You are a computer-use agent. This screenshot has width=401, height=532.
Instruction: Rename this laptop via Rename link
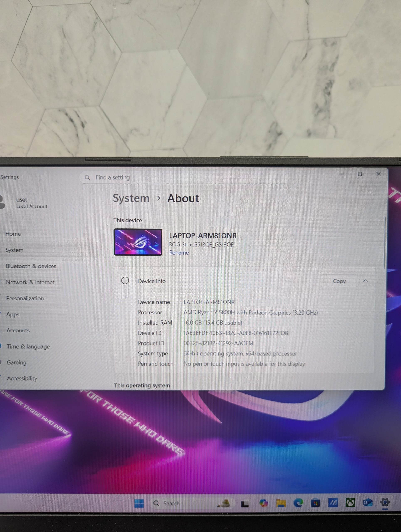179,252
